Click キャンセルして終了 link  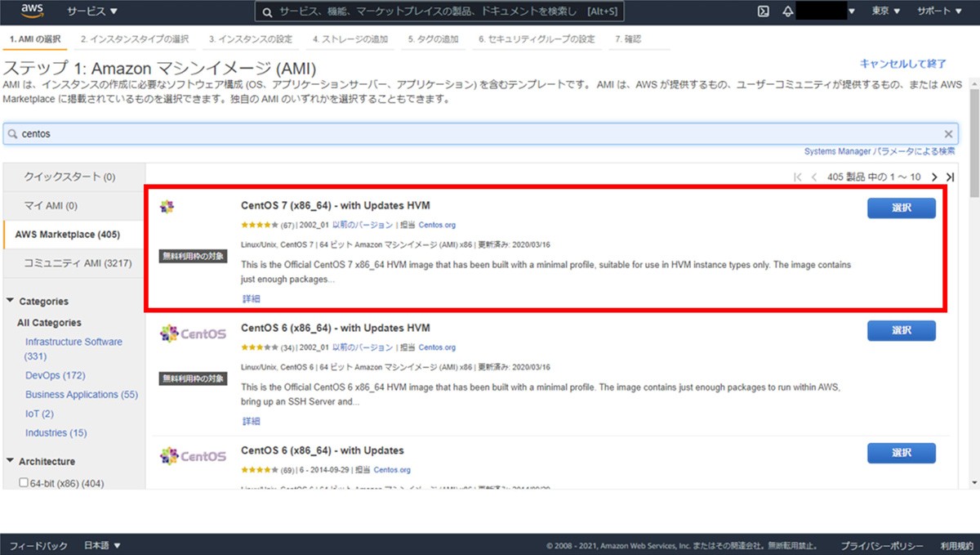click(903, 64)
